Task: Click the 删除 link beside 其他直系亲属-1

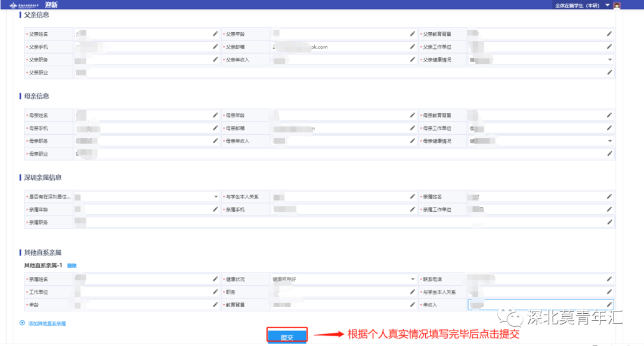Action: (x=72, y=265)
